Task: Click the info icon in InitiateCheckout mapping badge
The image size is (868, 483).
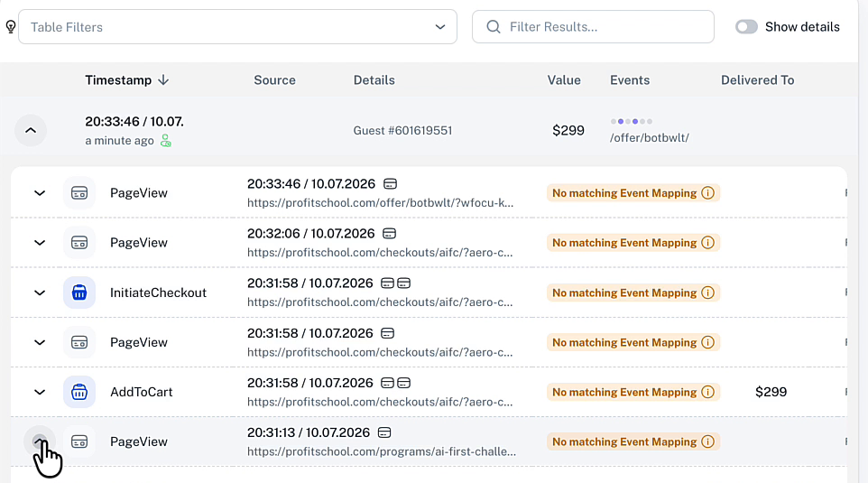Action: 707,293
